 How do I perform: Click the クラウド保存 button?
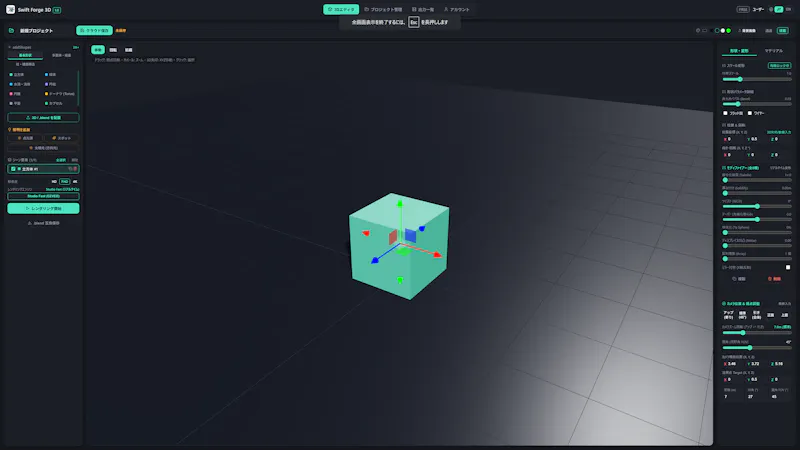pos(94,31)
